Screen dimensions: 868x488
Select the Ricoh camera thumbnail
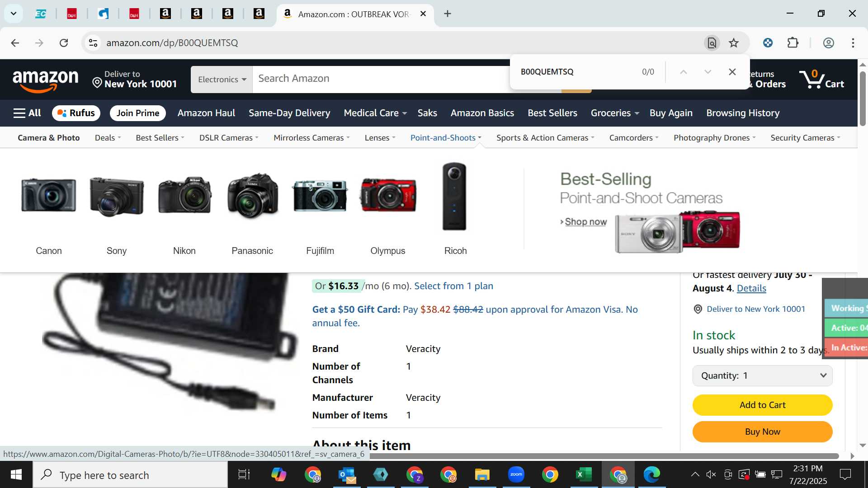click(454, 196)
